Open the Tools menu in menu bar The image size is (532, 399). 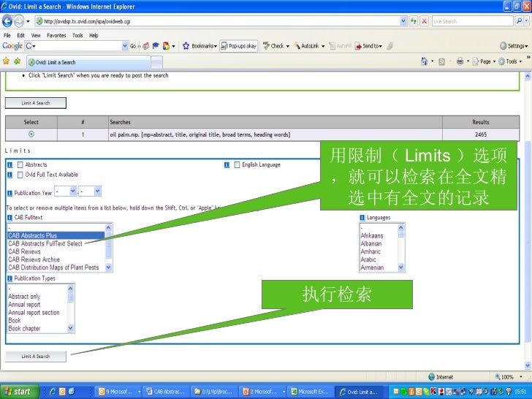coord(77,35)
